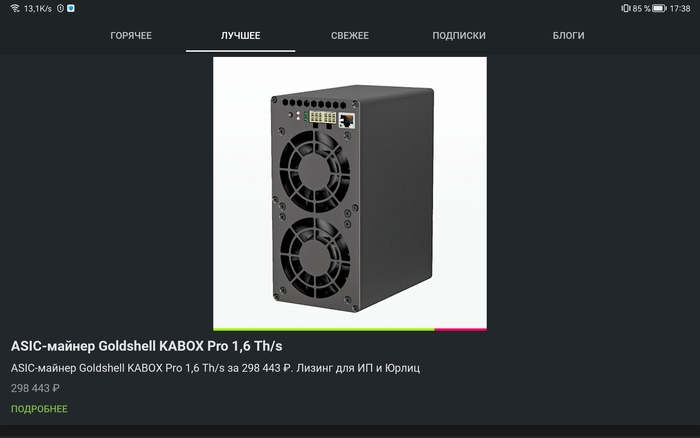
Task: Tap the miner product image
Action: [350, 193]
